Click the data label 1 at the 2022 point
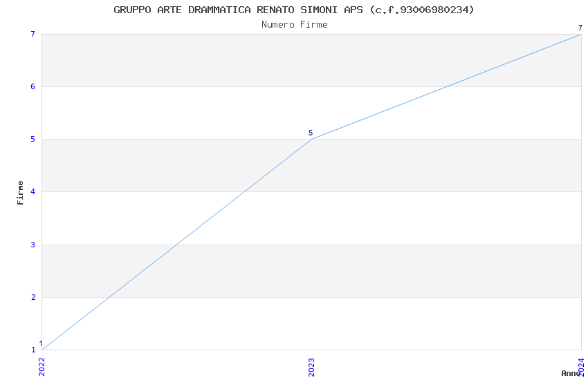588x380 pixels. (x=41, y=343)
